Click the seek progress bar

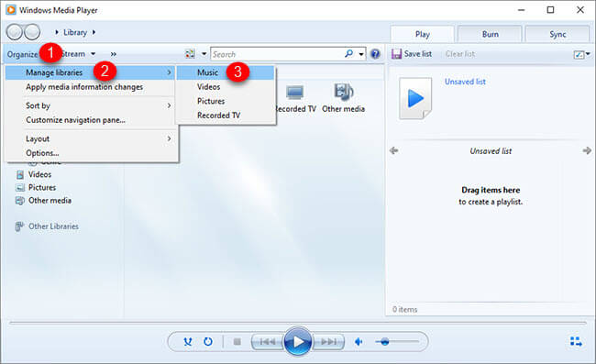298,323
